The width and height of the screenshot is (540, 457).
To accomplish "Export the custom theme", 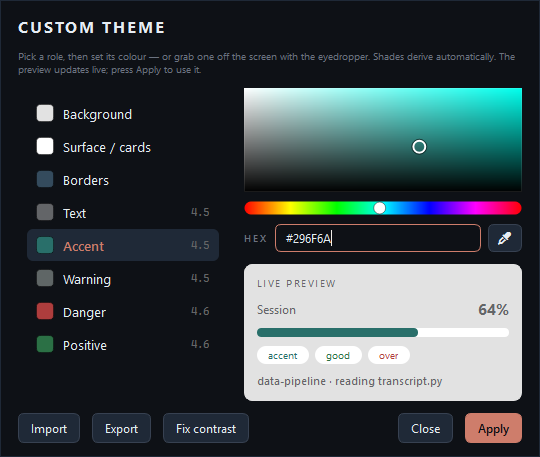I will (121, 428).
